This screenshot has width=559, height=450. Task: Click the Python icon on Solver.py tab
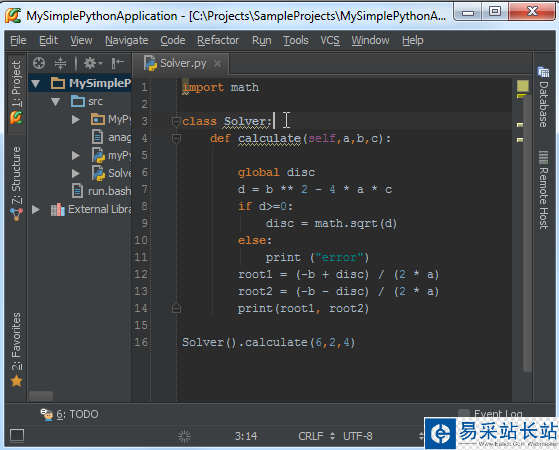[x=150, y=63]
